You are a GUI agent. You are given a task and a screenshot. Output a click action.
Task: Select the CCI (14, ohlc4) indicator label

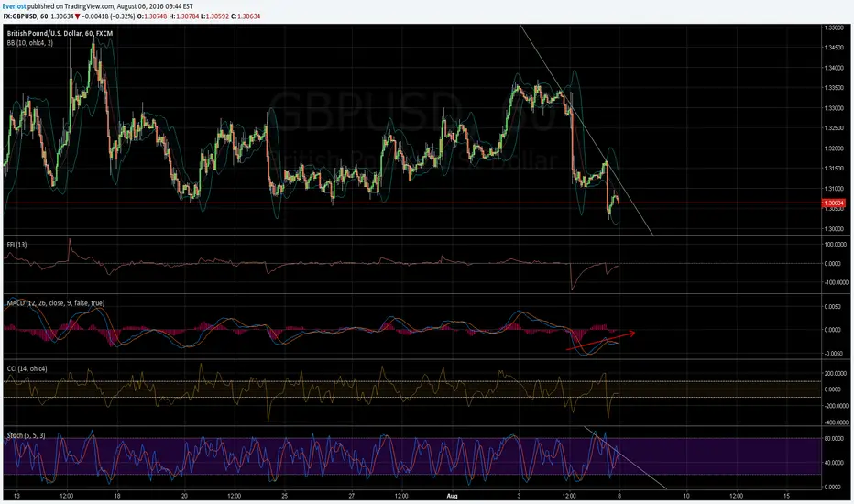[27, 369]
